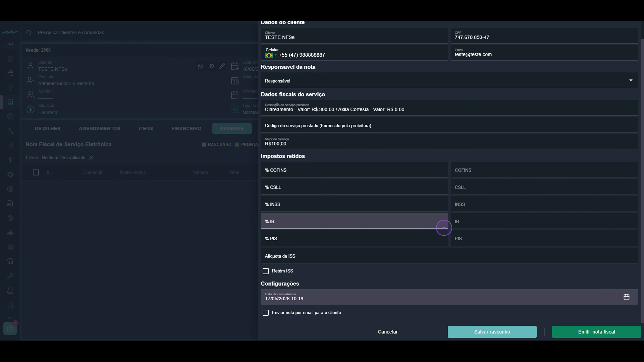Click the Comanda column header
Screen dimensions: 644x362
pyautogui.click(x=93, y=172)
